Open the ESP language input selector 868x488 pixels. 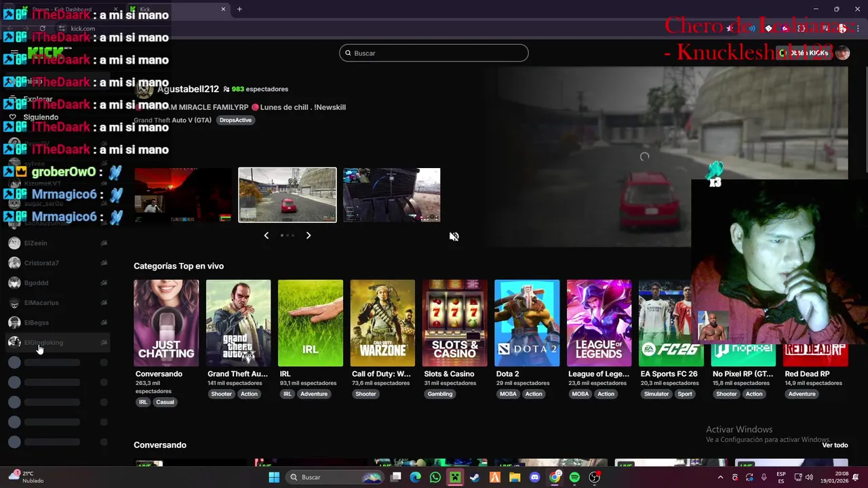pyautogui.click(x=781, y=477)
